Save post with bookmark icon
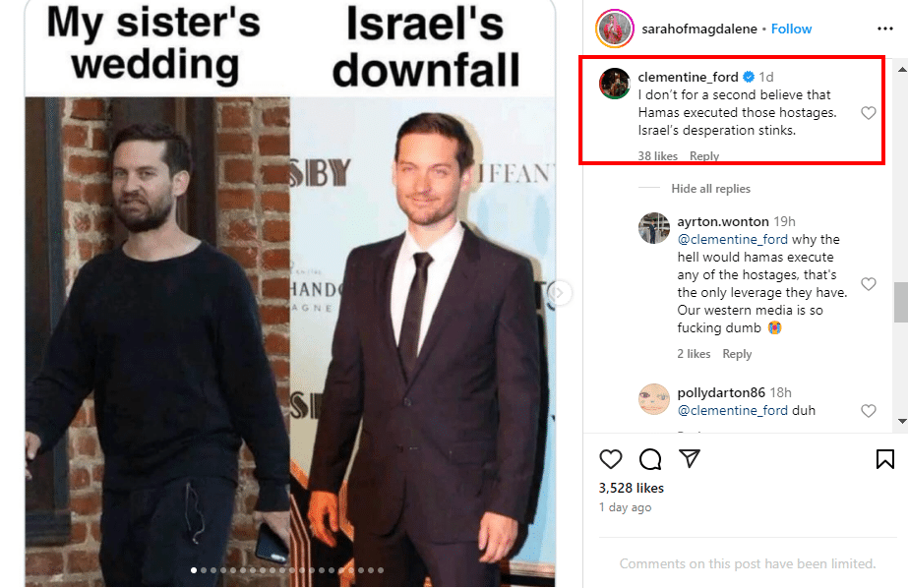 pyautogui.click(x=884, y=459)
